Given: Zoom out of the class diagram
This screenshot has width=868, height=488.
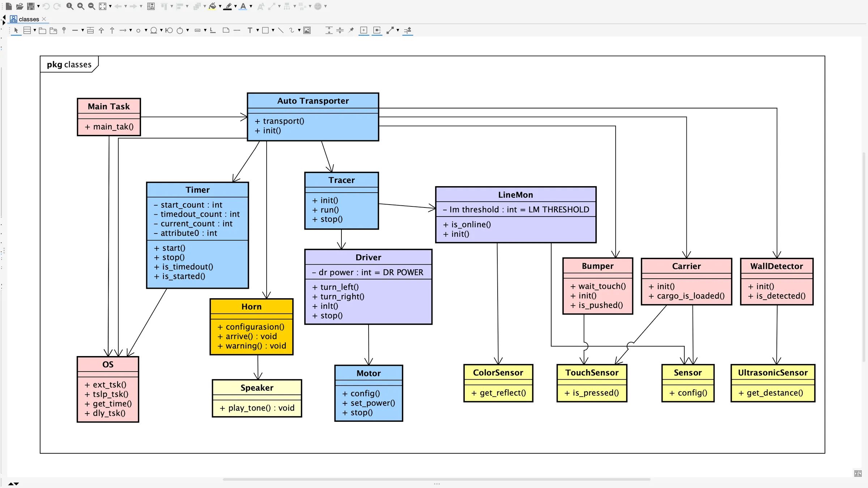Looking at the screenshot, I should [x=91, y=6].
